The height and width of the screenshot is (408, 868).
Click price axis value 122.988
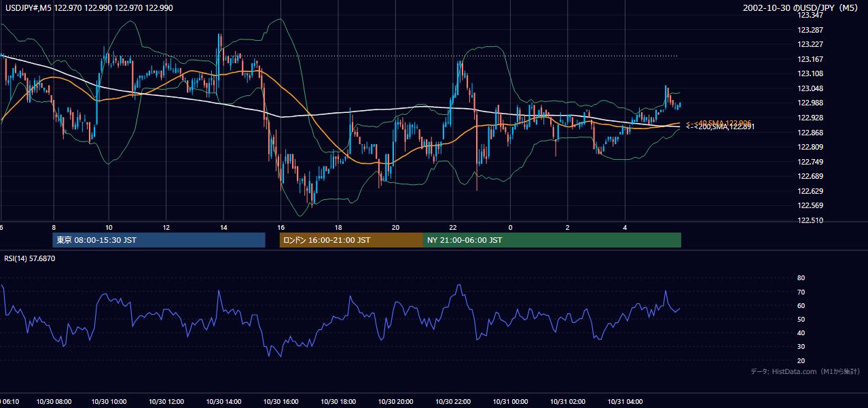810,103
